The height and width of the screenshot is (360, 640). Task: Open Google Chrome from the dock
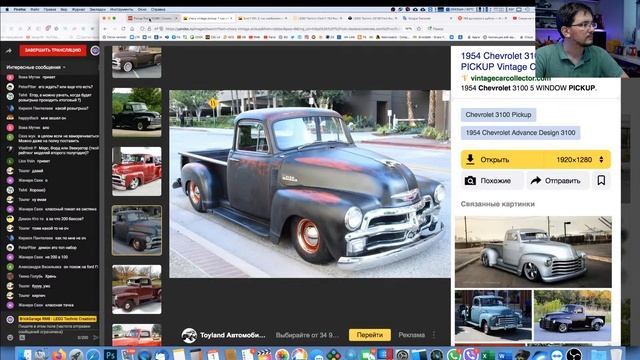tap(299, 355)
